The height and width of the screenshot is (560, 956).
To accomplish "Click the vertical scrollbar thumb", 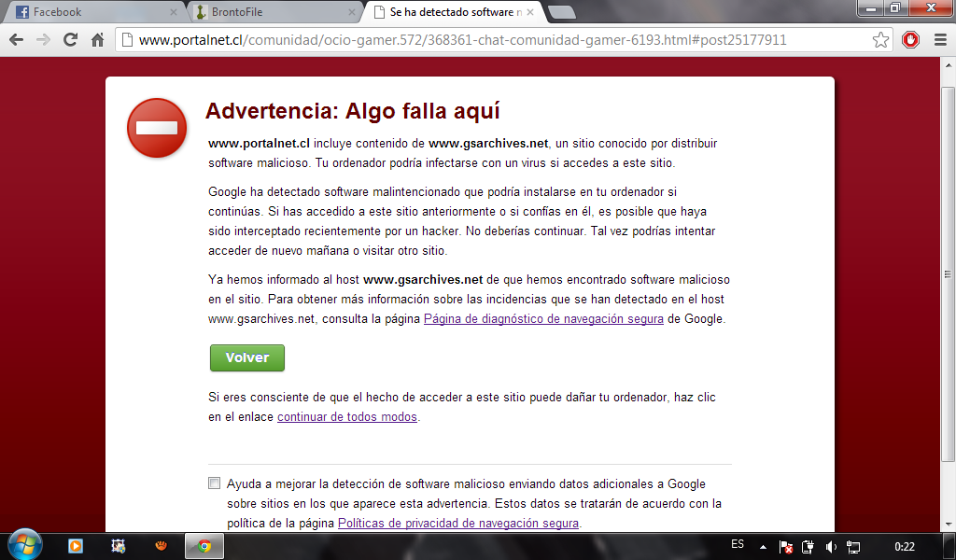I will point(949,274).
